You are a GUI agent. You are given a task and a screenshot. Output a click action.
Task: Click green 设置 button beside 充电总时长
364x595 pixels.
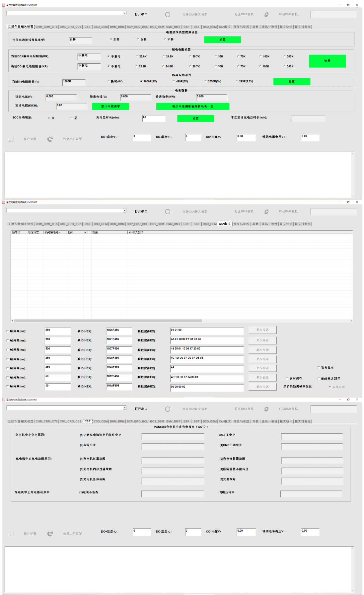[196, 118]
